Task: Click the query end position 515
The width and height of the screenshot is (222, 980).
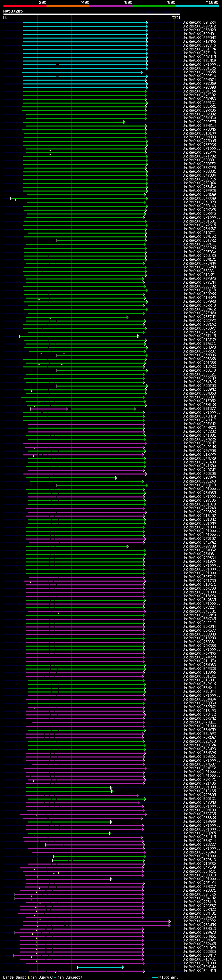Action: 175,17
